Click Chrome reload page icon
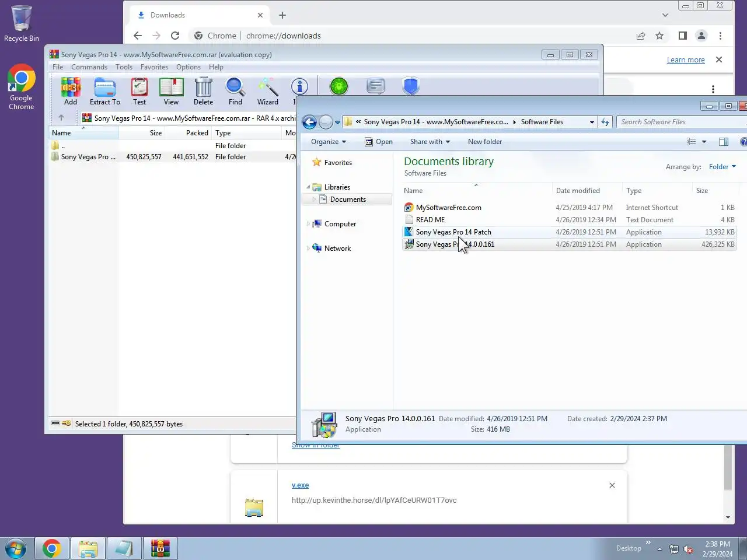 tap(175, 36)
